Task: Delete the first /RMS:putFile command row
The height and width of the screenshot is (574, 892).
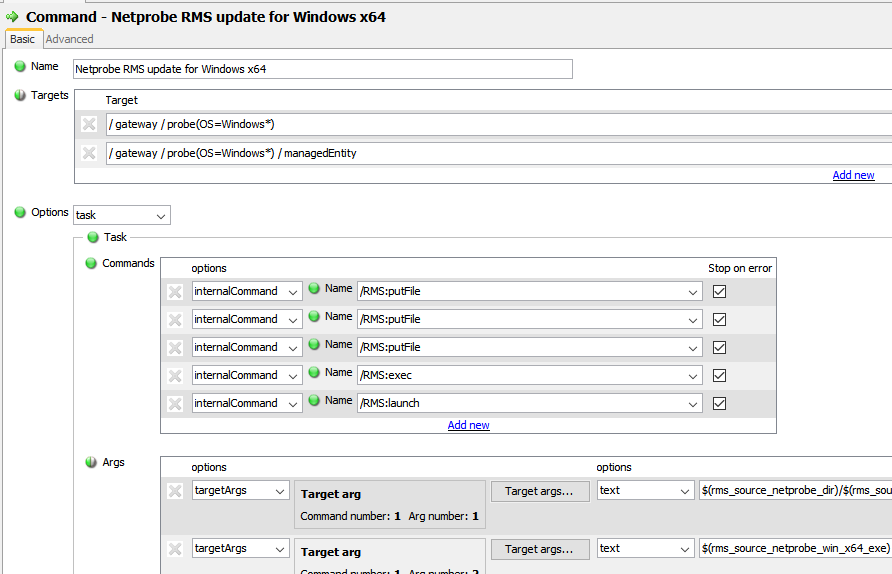Action: coord(175,292)
